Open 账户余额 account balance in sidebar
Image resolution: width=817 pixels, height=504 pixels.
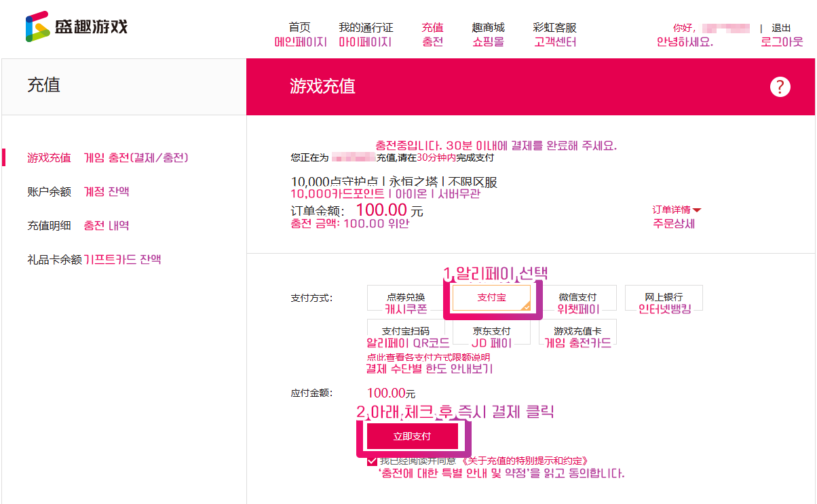tap(49, 192)
